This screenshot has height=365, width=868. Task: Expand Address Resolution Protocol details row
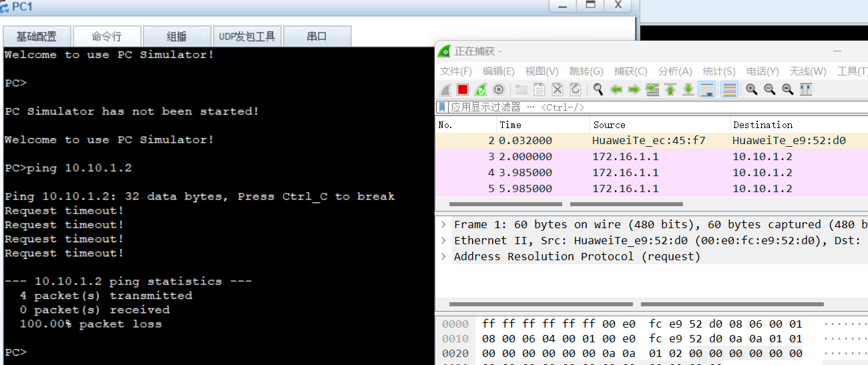[444, 257]
